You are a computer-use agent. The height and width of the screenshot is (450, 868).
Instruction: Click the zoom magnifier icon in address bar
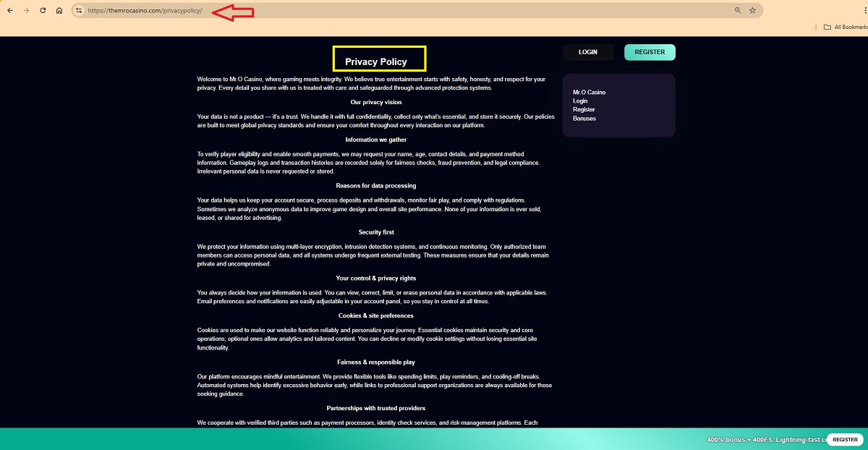[738, 11]
